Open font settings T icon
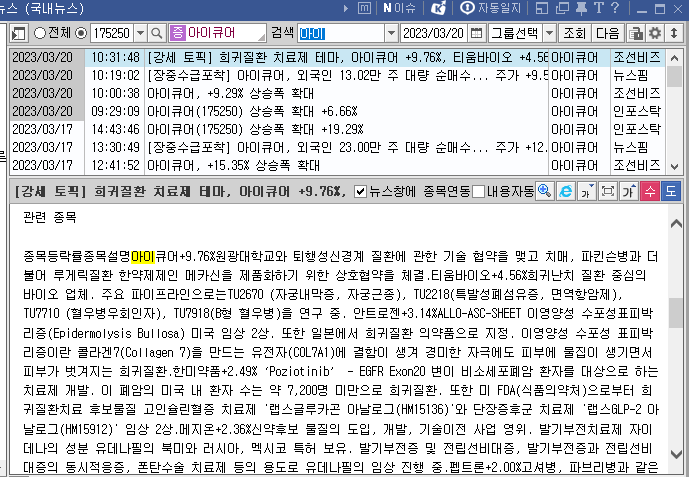The width and height of the screenshot is (689, 477). click(598, 8)
